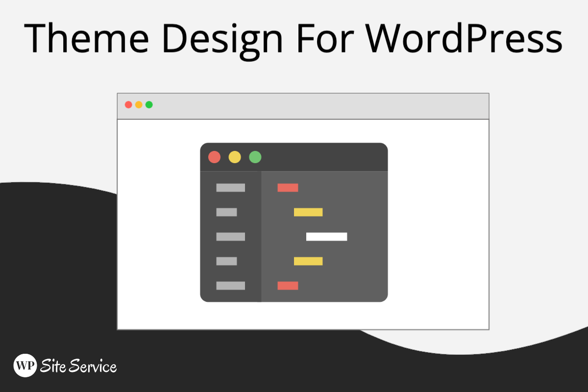Screen dimensions: 588x392
Task: Click the red bar at the top of the content area
Action: click(x=287, y=187)
